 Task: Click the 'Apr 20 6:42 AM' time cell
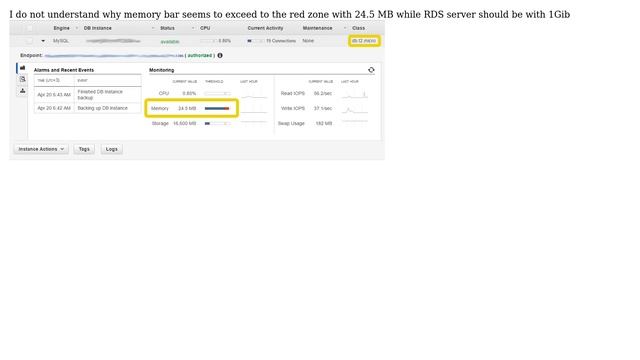tap(54, 108)
